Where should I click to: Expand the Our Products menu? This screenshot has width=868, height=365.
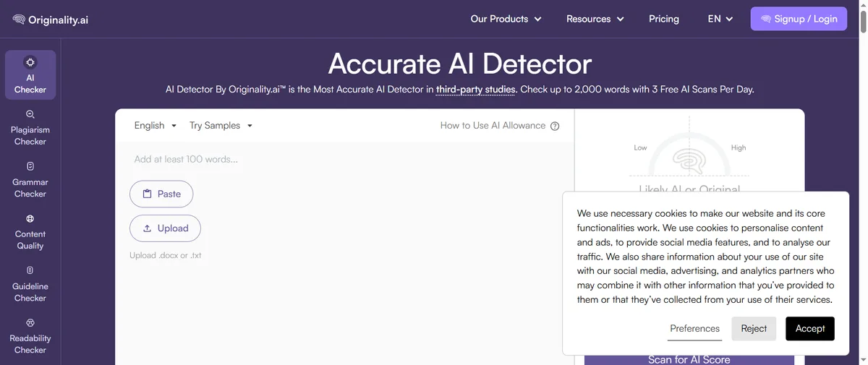point(506,19)
